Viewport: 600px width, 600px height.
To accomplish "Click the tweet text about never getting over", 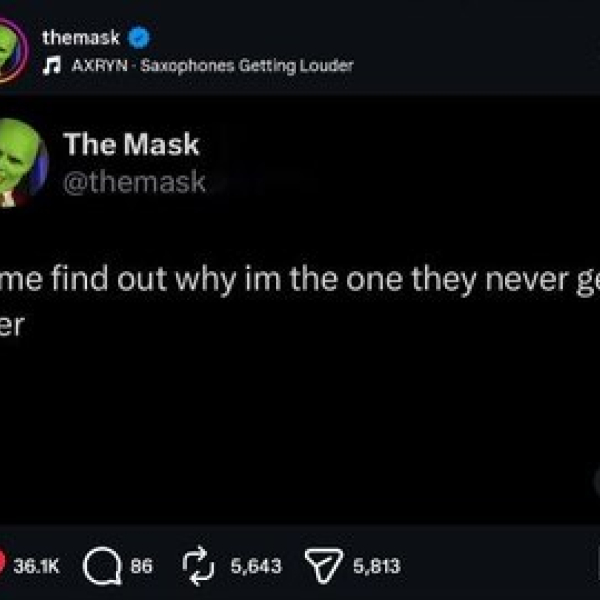I will coord(300,300).
